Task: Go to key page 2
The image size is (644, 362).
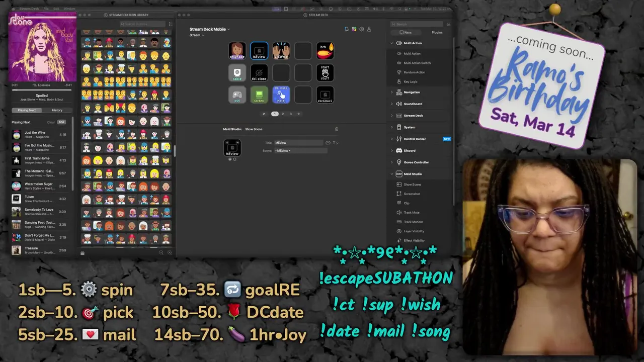Action: click(x=283, y=114)
